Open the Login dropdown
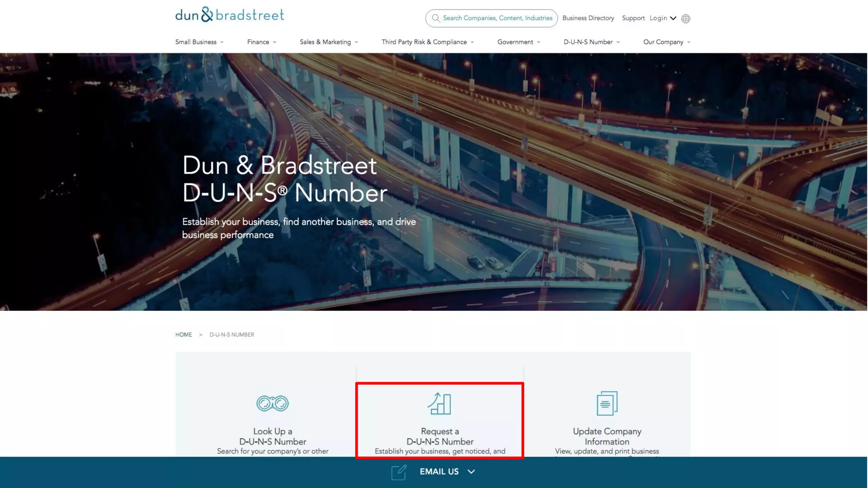The height and width of the screenshot is (488, 868). point(662,18)
